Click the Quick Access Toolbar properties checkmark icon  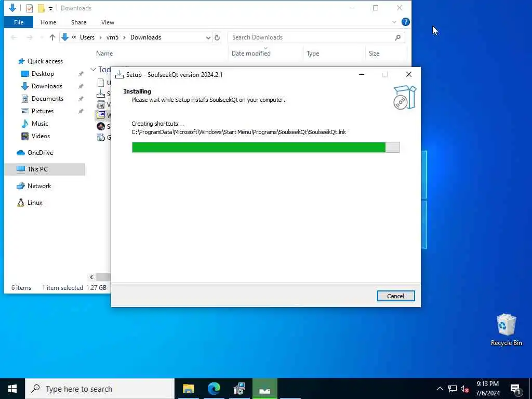point(30,8)
